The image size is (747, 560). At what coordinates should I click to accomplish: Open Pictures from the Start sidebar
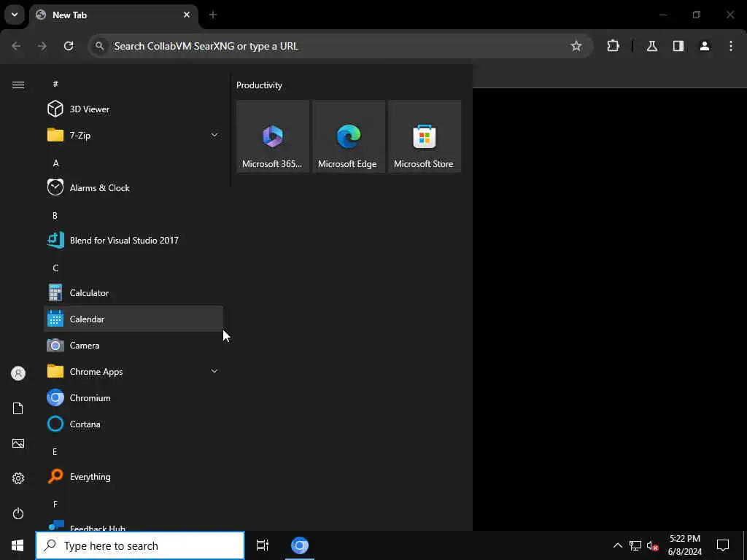pyautogui.click(x=18, y=443)
